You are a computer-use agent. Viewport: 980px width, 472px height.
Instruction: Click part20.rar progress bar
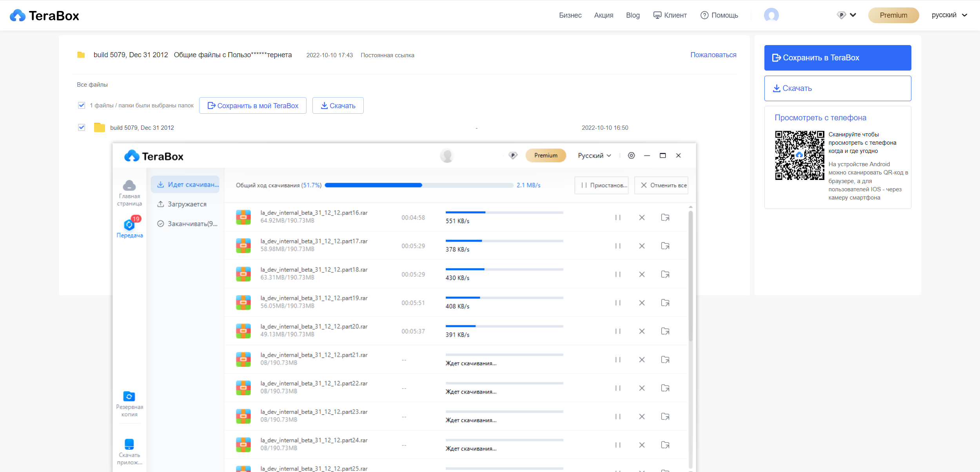tap(505, 326)
